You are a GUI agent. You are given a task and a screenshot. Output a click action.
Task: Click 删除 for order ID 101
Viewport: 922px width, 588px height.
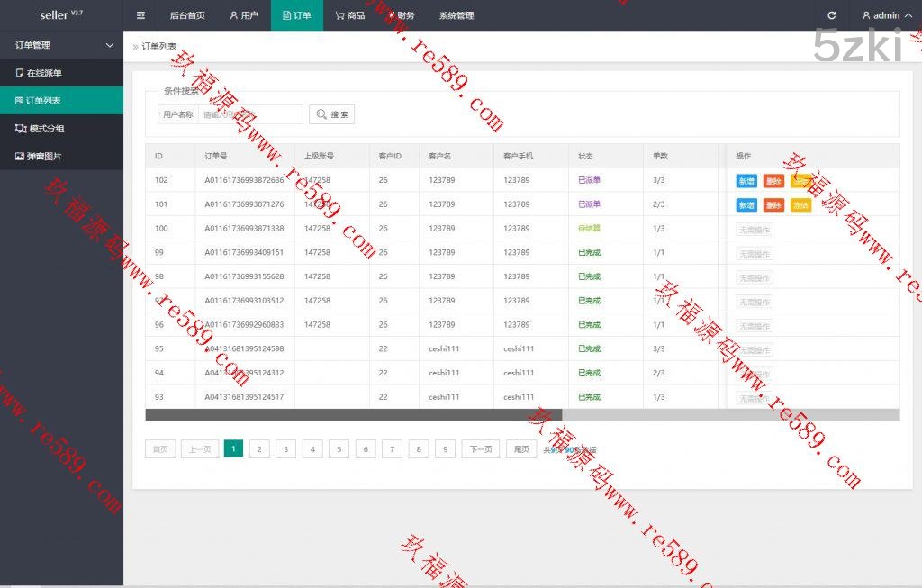pyautogui.click(x=773, y=205)
